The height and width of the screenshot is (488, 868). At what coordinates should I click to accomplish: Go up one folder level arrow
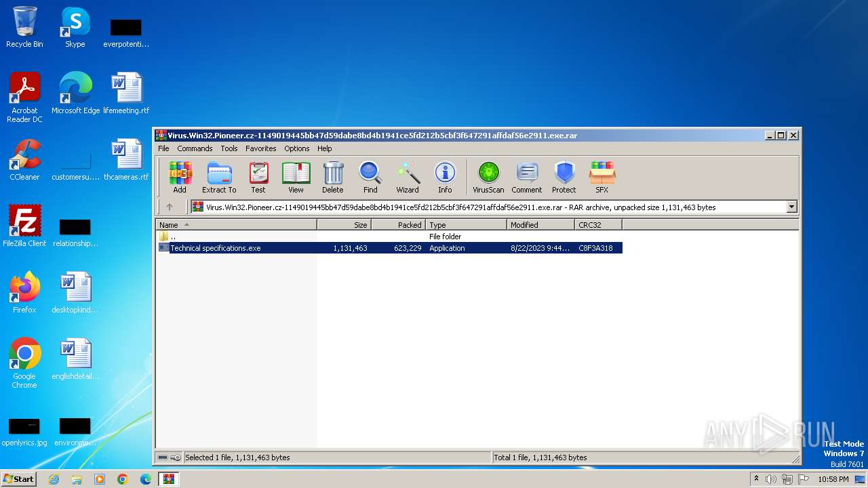[170, 207]
